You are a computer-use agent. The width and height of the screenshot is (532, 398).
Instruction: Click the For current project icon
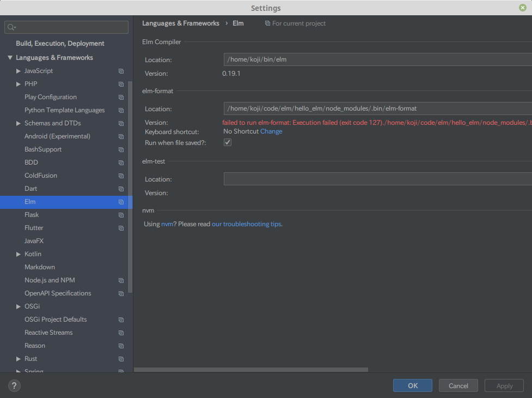[x=267, y=23]
